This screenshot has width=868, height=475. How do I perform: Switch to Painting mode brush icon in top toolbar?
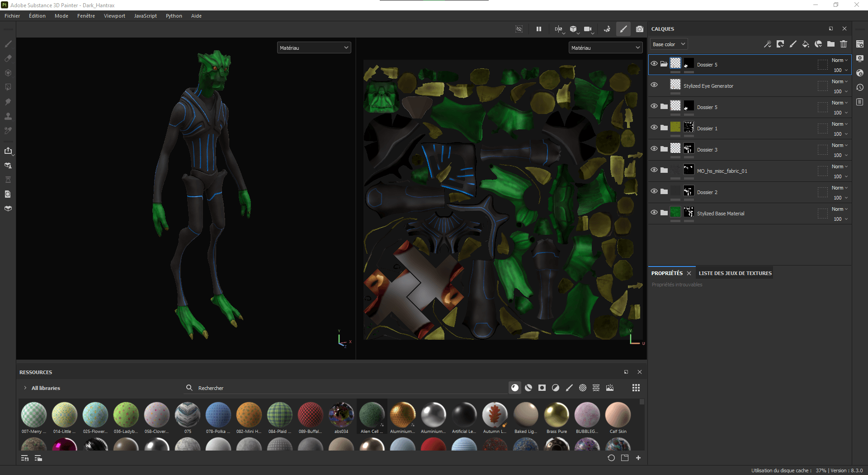[x=623, y=29]
